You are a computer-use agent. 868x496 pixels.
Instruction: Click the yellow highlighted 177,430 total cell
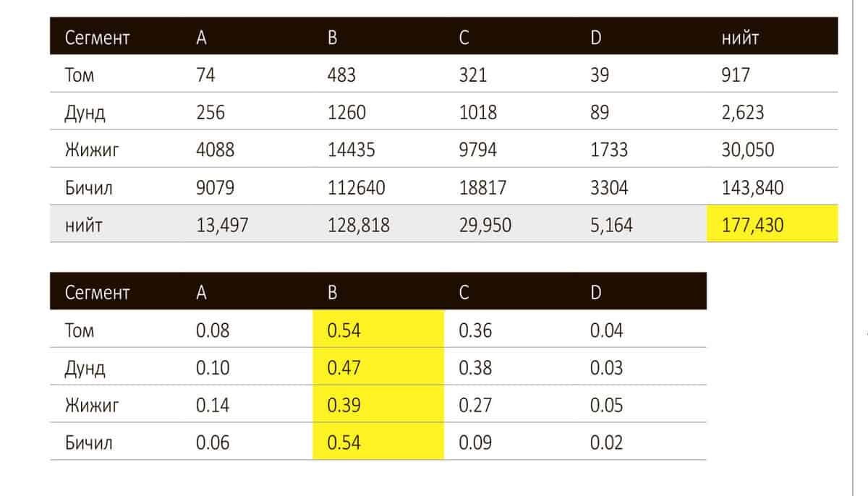tap(752, 226)
